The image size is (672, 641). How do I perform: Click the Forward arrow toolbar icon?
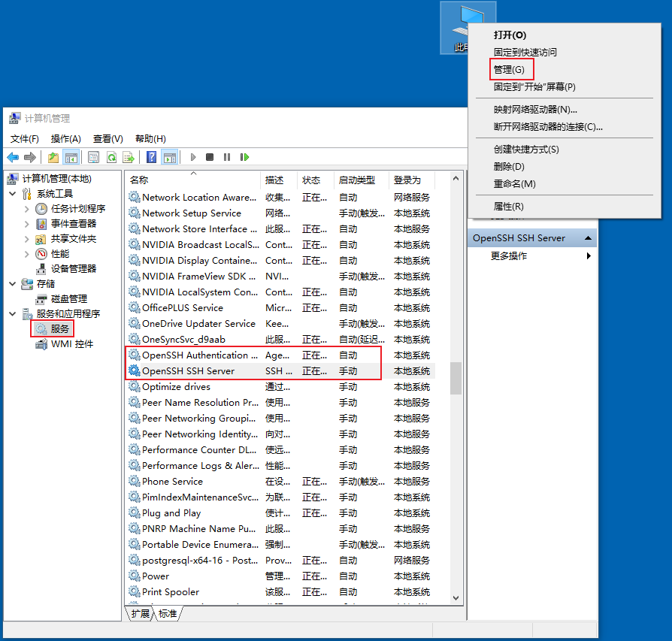point(30,157)
